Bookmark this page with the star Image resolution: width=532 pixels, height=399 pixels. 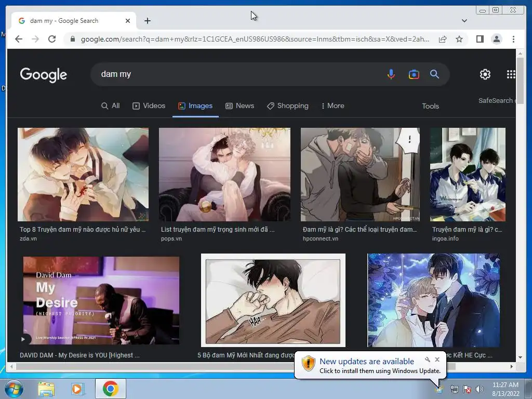click(459, 39)
